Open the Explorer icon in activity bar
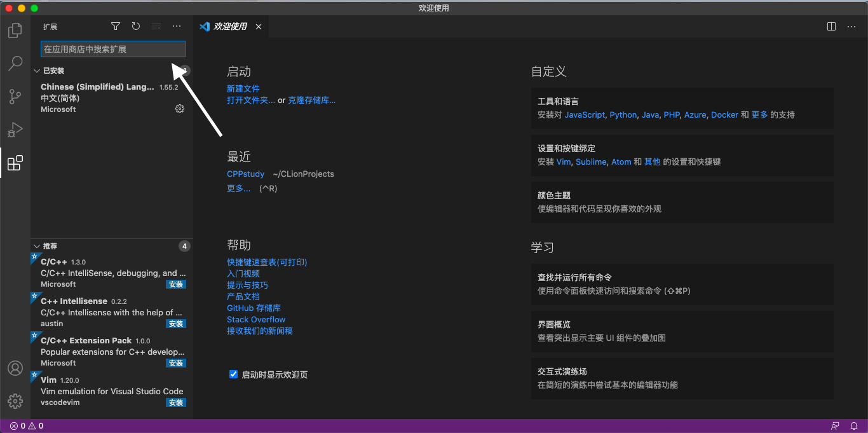868x433 pixels. click(15, 30)
